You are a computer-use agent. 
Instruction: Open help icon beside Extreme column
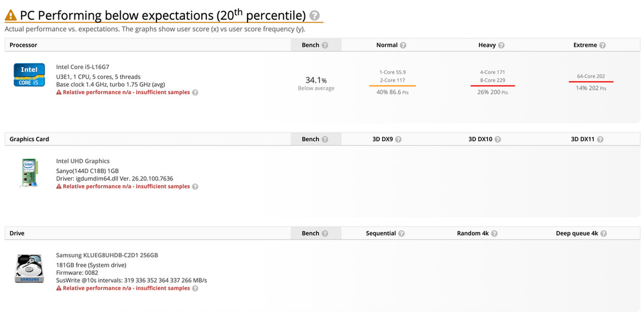point(603,45)
